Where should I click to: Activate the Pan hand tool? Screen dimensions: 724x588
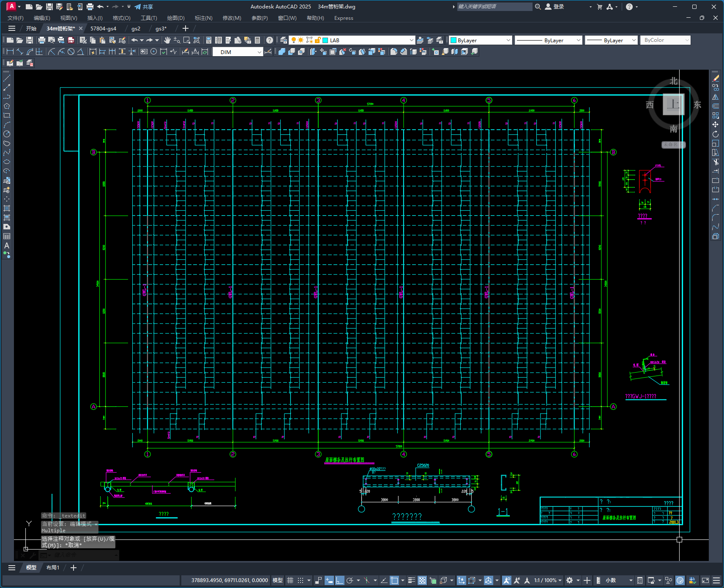[167, 40]
